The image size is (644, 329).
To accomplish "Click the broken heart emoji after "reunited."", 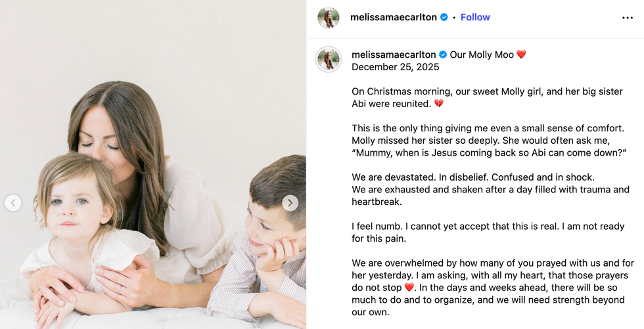I will [x=439, y=104].
